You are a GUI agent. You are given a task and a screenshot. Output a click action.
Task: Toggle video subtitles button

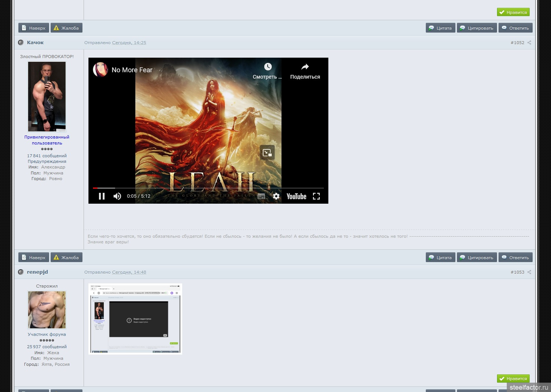261,196
